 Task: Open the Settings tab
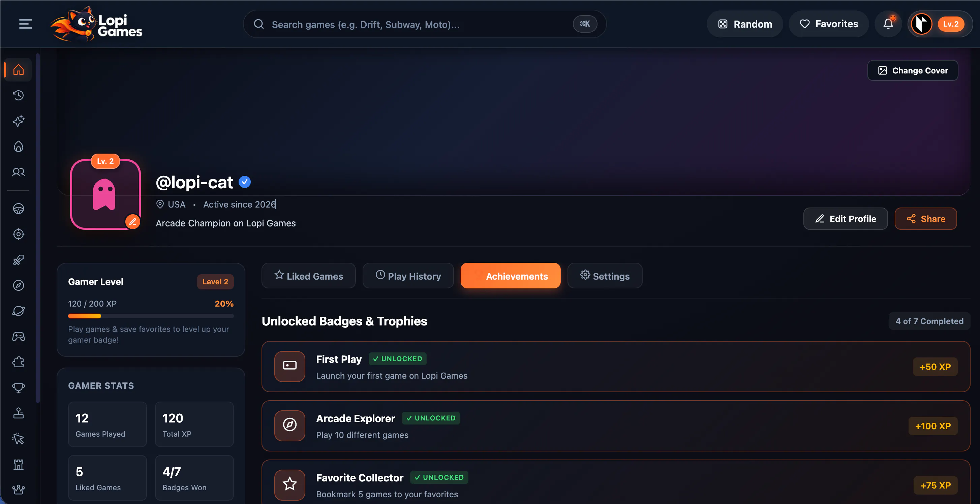(x=605, y=276)
